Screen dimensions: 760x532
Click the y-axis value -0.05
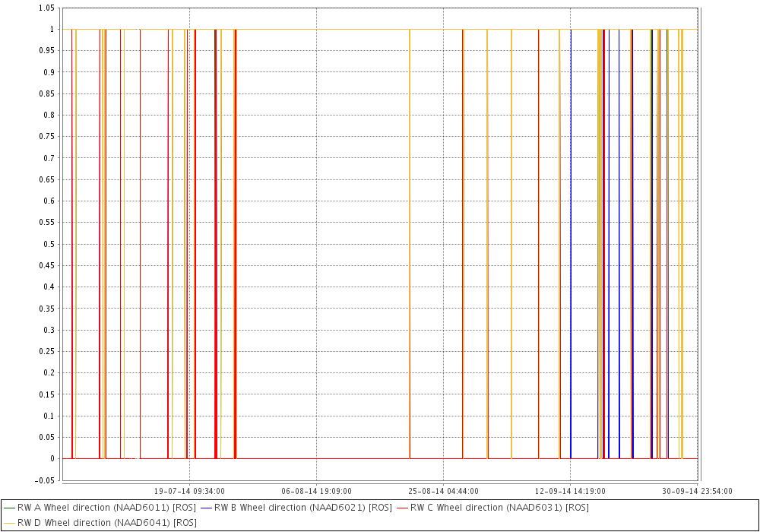(x=45, y=480)
